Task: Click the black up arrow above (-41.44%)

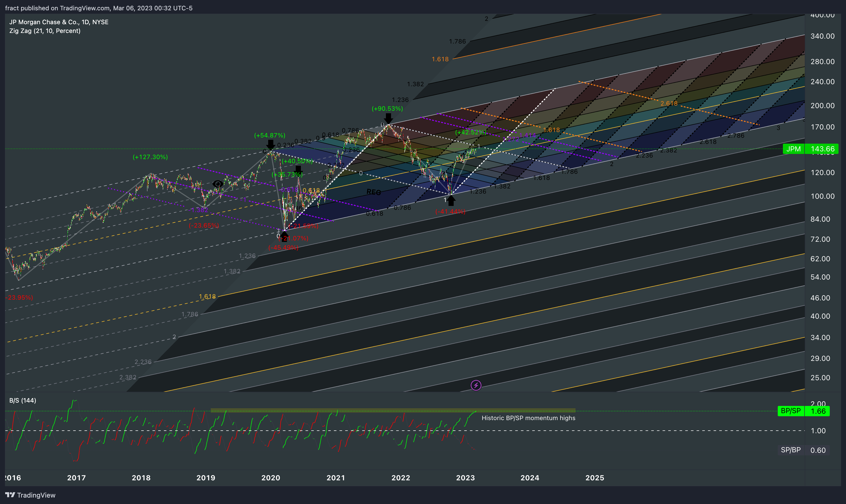Action: (451, 201)
